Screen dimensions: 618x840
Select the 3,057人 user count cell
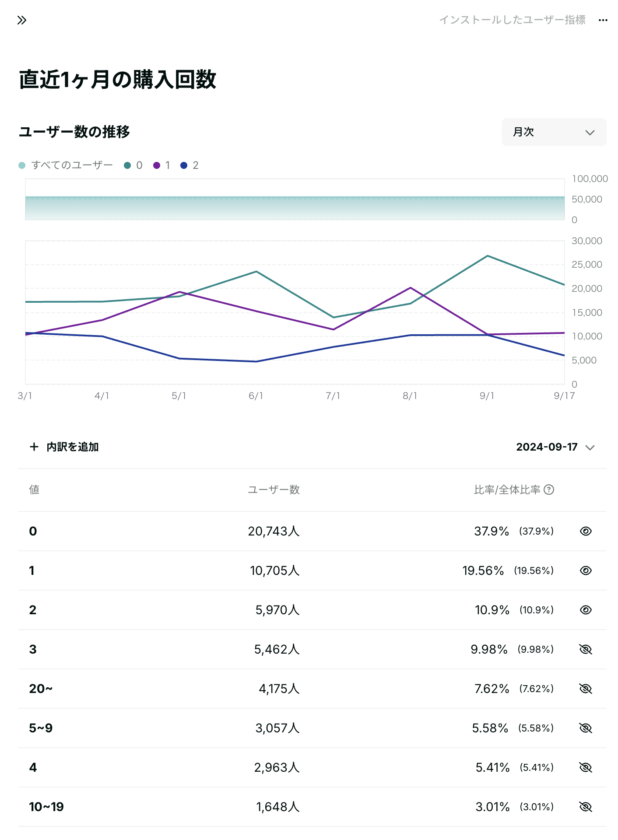coord(277,728)
